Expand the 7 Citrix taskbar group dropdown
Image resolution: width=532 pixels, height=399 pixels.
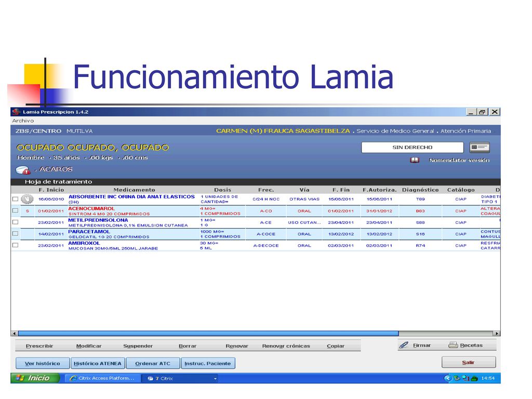point(215,378)
